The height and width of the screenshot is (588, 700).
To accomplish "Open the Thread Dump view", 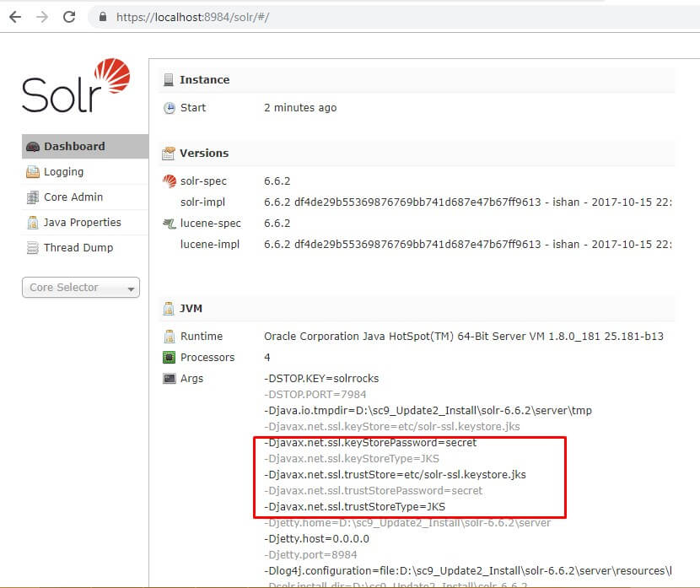I will tap(85, 247).
